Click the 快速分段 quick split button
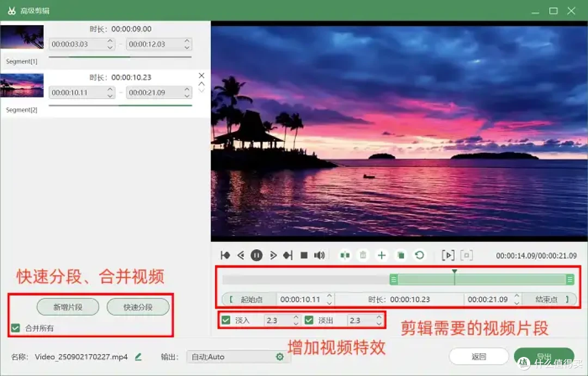The image size is (588, 376). click(x=138, y=307)
